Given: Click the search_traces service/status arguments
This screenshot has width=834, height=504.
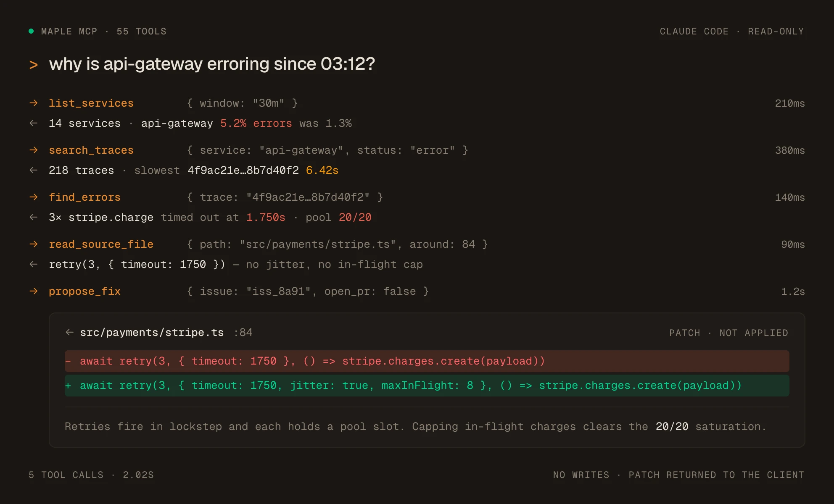Looking at the screenshot, I should pos(327,150).
